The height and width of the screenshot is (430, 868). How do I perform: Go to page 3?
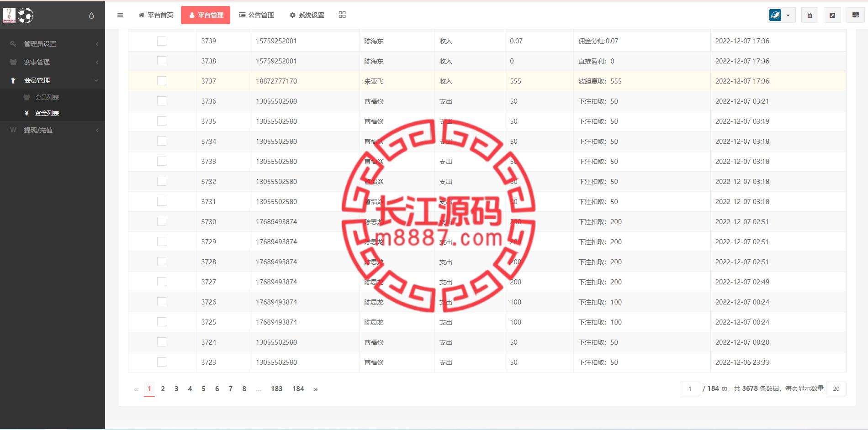[176, 389]
